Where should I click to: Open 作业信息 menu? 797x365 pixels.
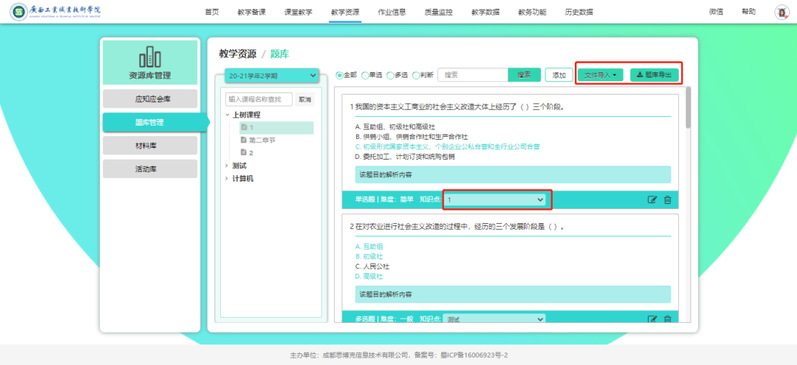pyautogui.click(x=391, y=12)
